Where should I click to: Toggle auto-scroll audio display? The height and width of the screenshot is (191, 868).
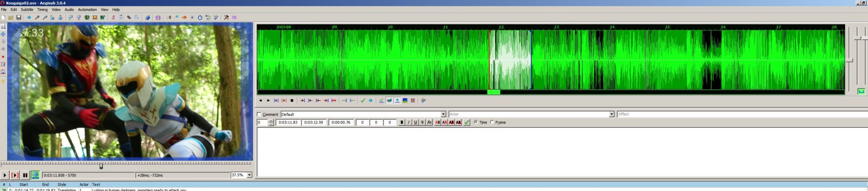[397, 101]
